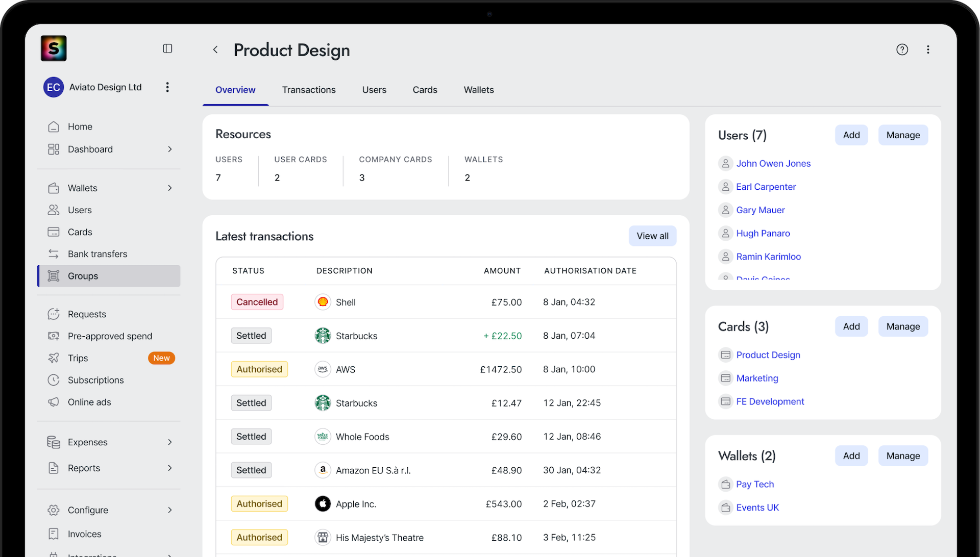
Task: Select the Invoices icon
Action: pos(54,534)
